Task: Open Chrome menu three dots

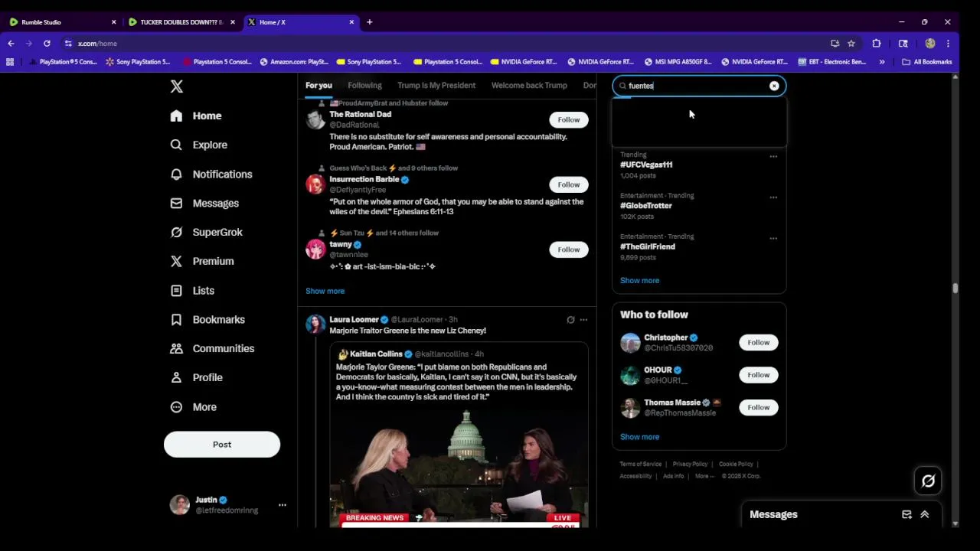Action: 948,44
